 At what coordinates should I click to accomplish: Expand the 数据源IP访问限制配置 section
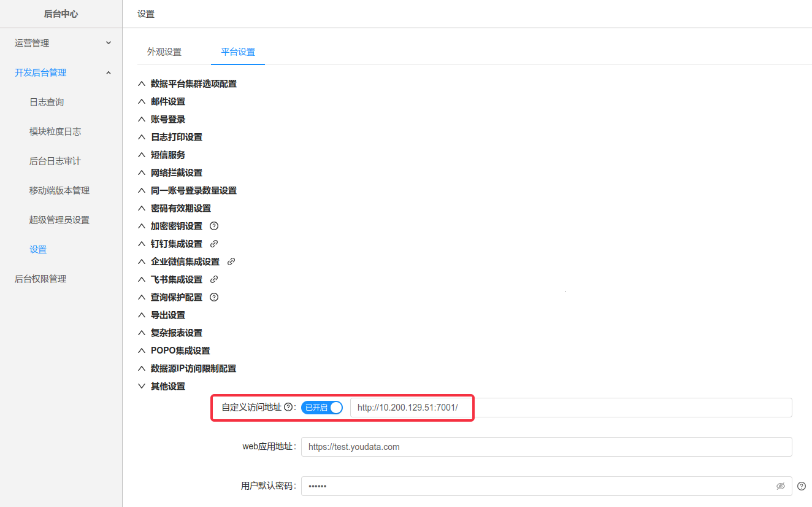click(x=193, y=368)
